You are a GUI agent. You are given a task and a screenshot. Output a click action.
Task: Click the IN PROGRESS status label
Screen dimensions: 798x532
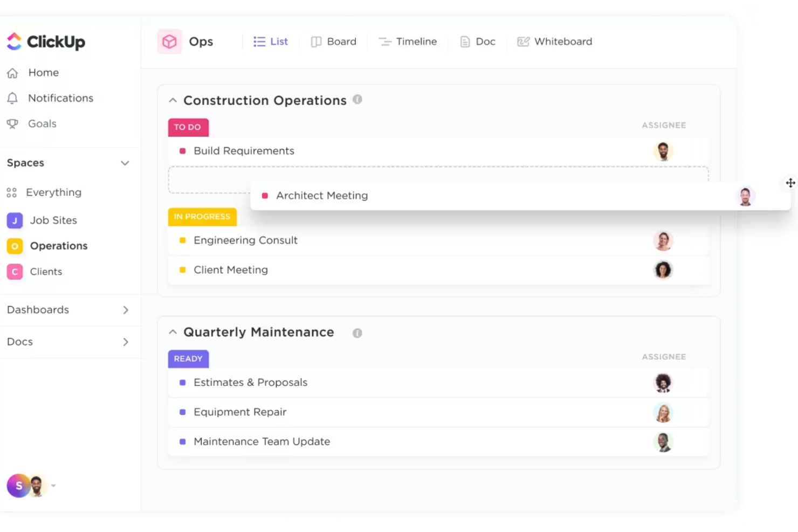(202, 217)
